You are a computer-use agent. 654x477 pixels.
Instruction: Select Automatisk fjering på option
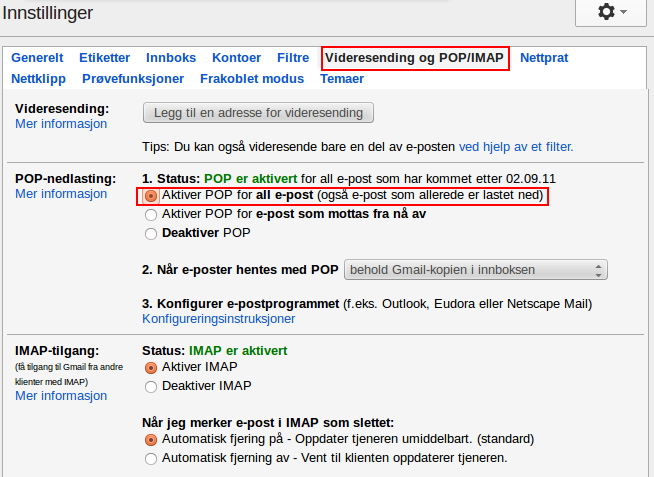click(151, 440)
